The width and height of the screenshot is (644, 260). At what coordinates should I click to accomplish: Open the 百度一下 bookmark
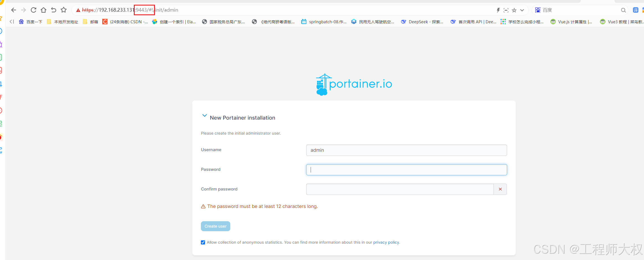[x=30, y=22]
